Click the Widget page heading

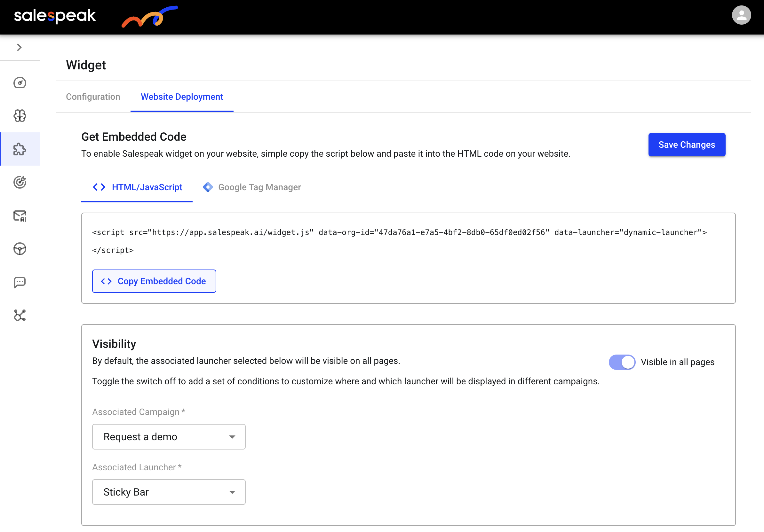coord(86,65)
